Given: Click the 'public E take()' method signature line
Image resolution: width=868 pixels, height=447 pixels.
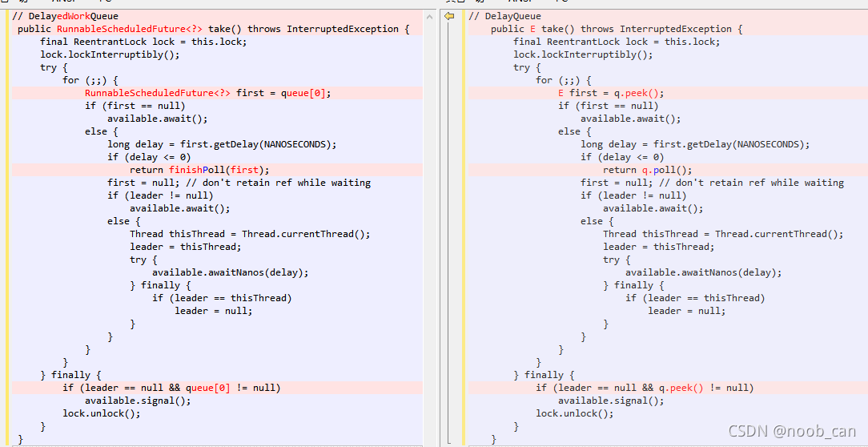Looking at the screenshot, I should (617, 29).
